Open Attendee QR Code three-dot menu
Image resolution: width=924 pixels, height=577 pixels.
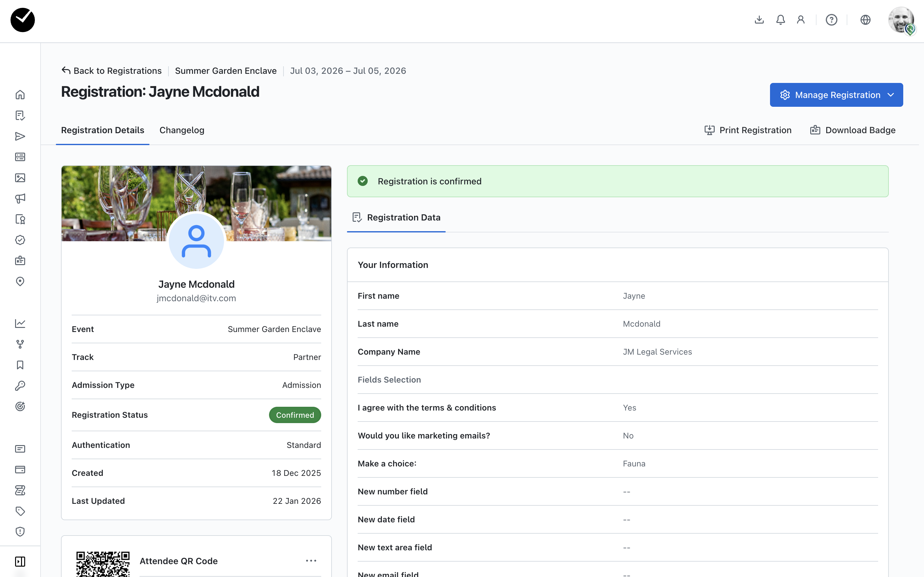pos(311,561)
